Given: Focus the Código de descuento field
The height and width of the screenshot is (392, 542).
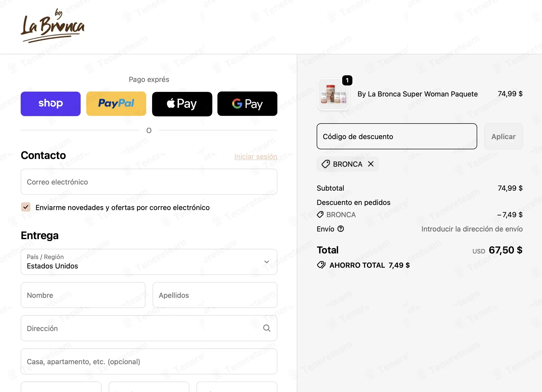Looking at the screenshot, I should (397, 136).
